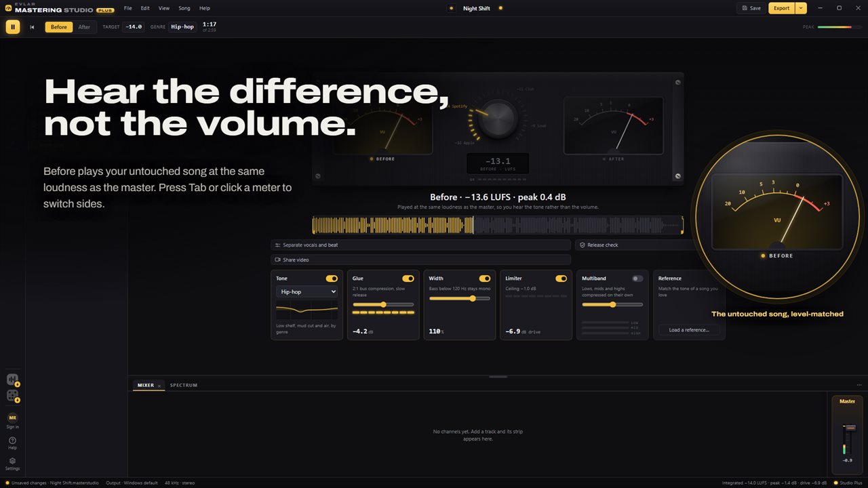868x488 pixels.
Task: Open Help from the left sidebar
Action: pyautogui.click(x=12, y=443)
